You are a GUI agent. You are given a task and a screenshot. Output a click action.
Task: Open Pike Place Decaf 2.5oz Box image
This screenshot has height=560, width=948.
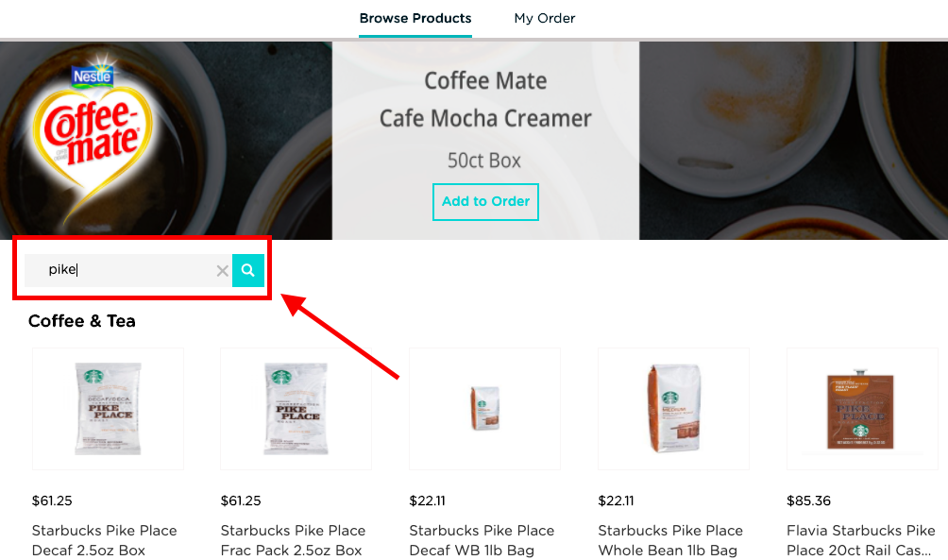click(109, 409)
